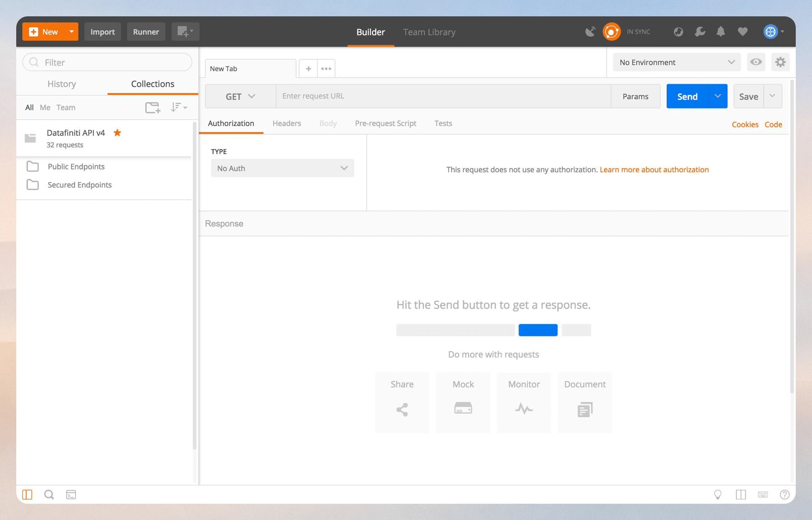Open the notifications bell
Viewport: 812px width, 520px height.
[720, 31]
